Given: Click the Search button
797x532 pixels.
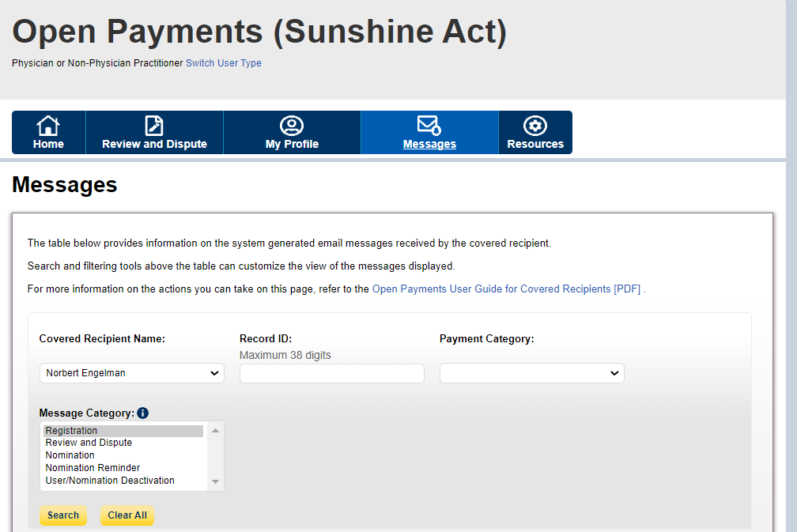Looking at the screenshot, I should pos(63,515).
